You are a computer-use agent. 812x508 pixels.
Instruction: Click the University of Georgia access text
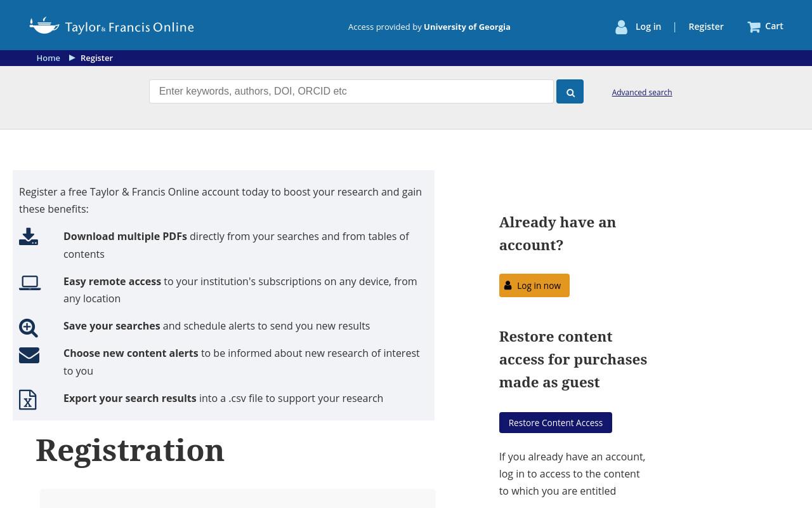click(x=467, y=27)
